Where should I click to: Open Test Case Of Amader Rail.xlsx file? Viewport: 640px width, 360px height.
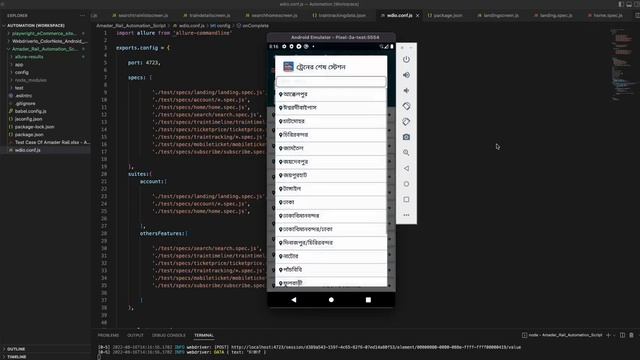(51, 142)
